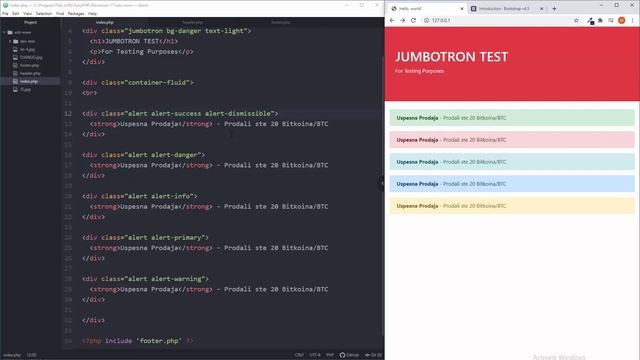Click the address bar showing 127.0.0.1
The image size is (640, 360).
coord(498,20)
